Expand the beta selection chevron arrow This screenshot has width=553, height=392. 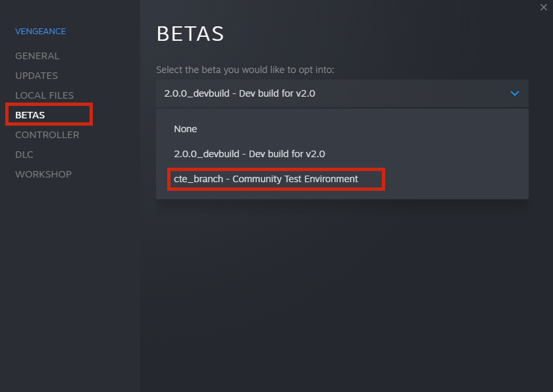click(515, 93)
